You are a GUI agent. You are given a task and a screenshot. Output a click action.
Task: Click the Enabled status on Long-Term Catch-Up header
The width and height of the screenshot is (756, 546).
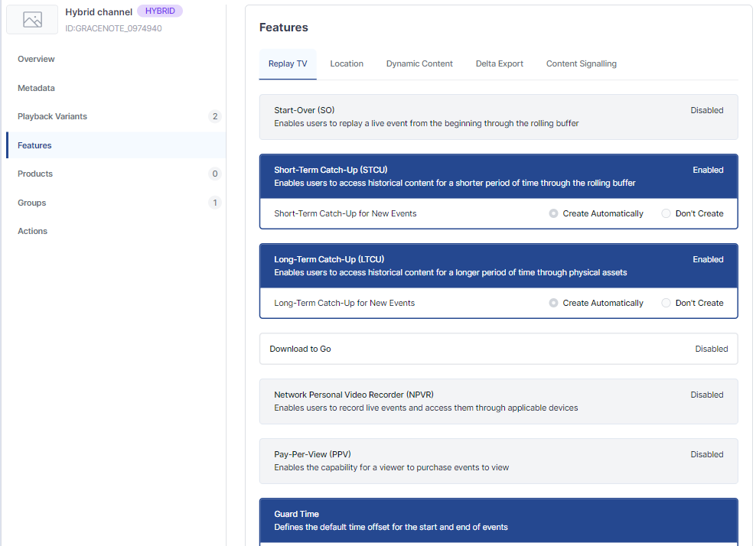point(708,259)
